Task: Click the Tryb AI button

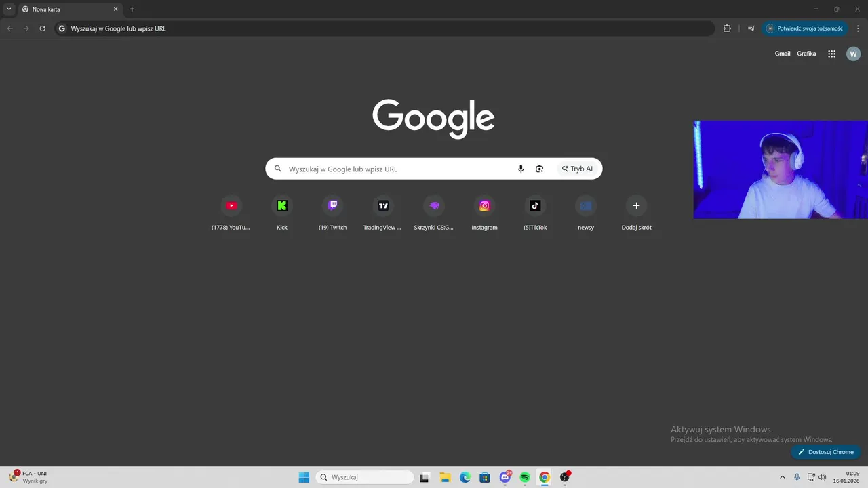Action: [577, 169]
